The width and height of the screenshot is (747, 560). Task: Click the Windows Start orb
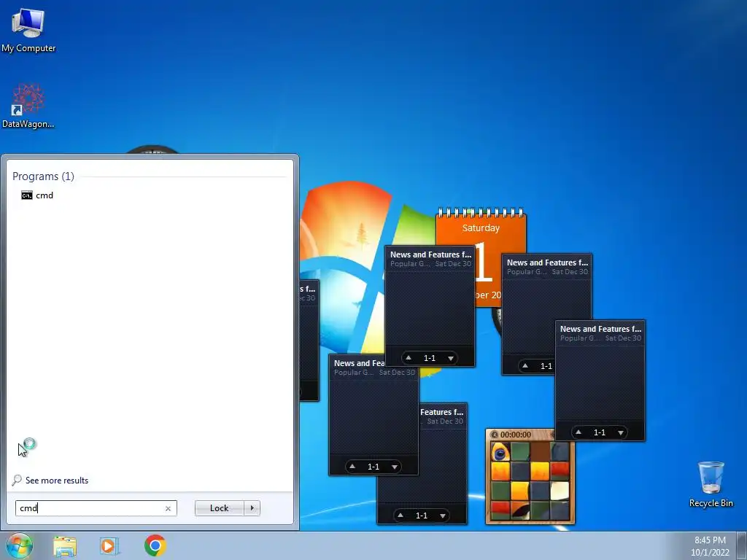[x=19, y=545]
